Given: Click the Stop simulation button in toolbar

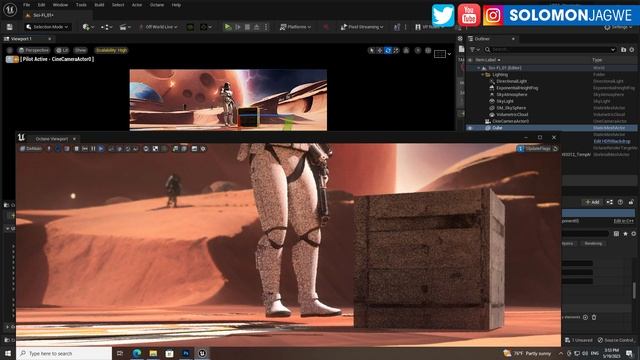Looking at the screenshot, I should pos(247,27).
